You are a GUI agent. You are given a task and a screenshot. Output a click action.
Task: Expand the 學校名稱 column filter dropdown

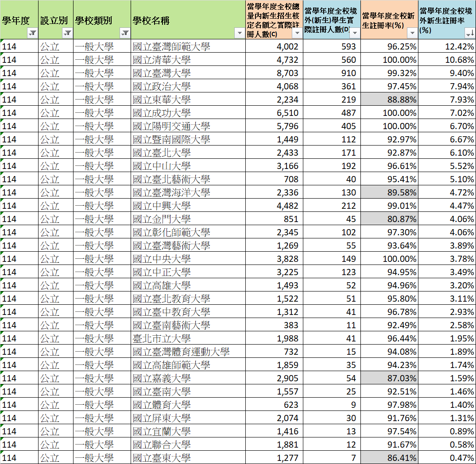(240, 33)
